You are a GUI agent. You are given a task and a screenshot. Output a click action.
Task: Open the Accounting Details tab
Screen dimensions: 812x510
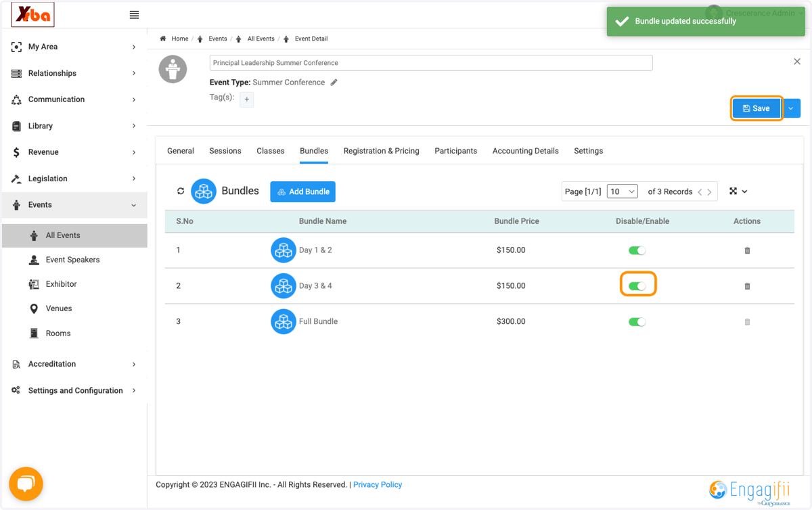(x=526, y=151)
